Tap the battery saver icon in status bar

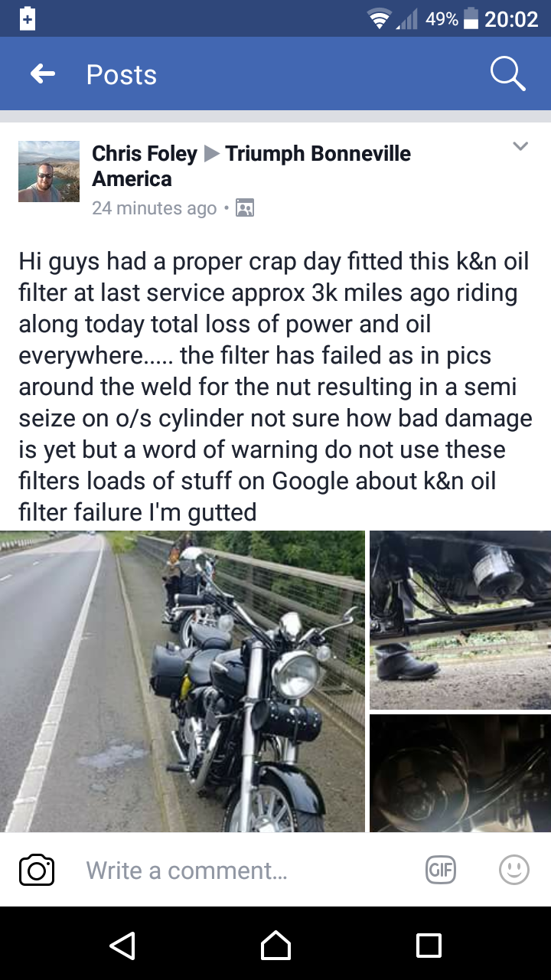[x=27, y=18]
